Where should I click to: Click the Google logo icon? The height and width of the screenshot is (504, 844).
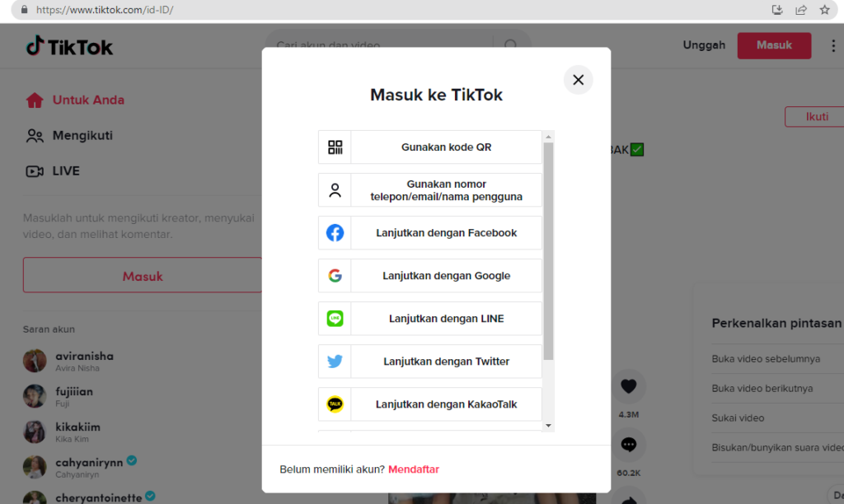(x=335, y=275)
